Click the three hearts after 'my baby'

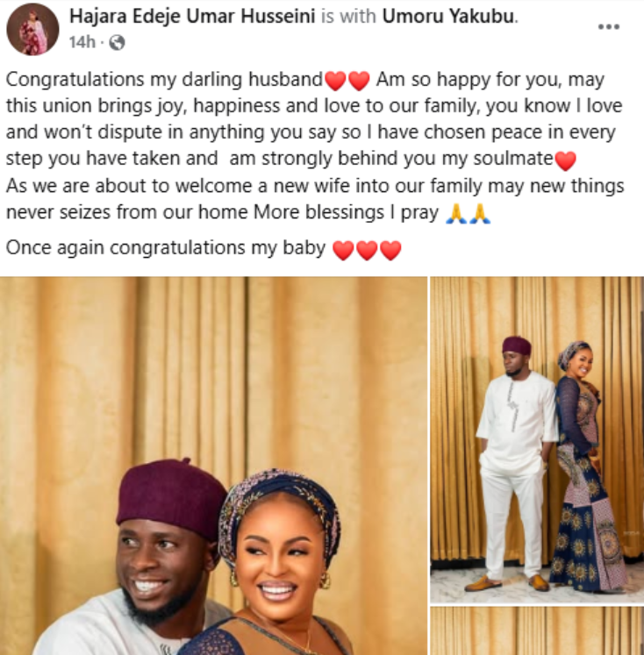367,250
